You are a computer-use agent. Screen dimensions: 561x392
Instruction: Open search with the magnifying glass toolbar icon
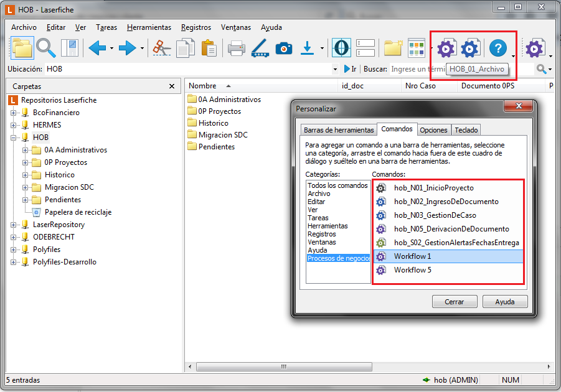click(46, 48)
